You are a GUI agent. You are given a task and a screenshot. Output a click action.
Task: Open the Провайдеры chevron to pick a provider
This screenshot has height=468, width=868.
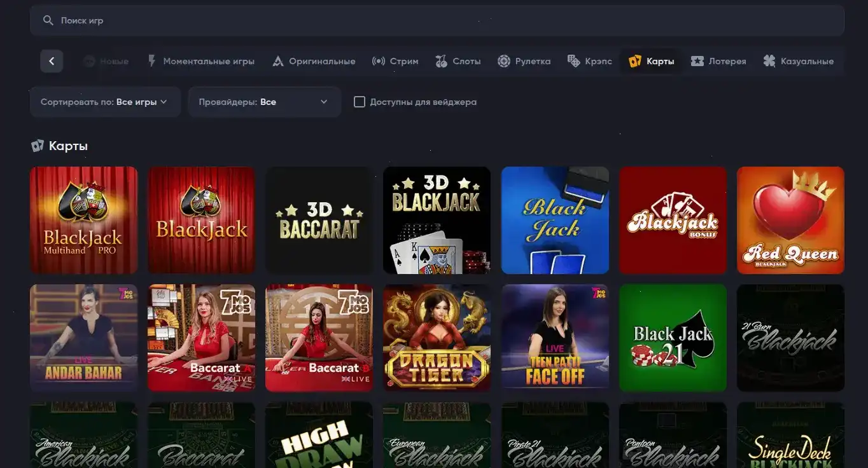(323, 102)
